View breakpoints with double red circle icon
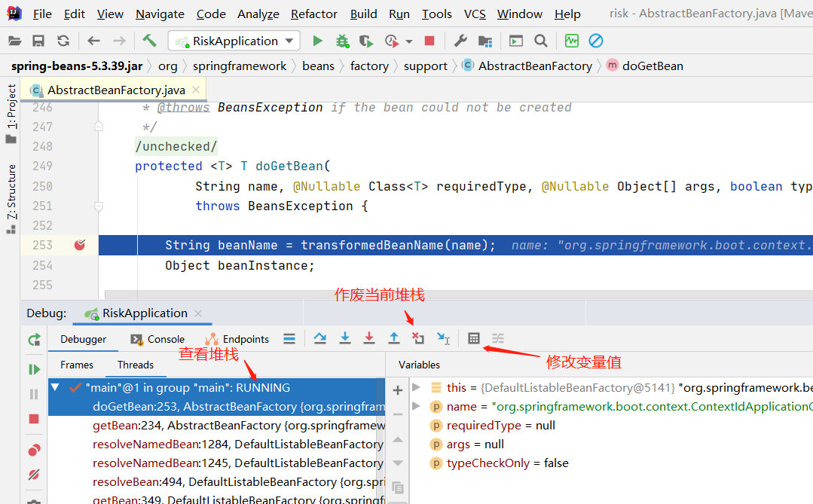 click(34, 450)
